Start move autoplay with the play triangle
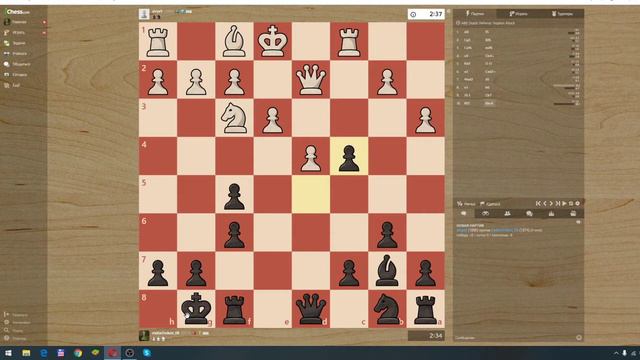Image resolution: width=640 pixels, height=360 pixels. pyautogui.click(x=564, y=203)
